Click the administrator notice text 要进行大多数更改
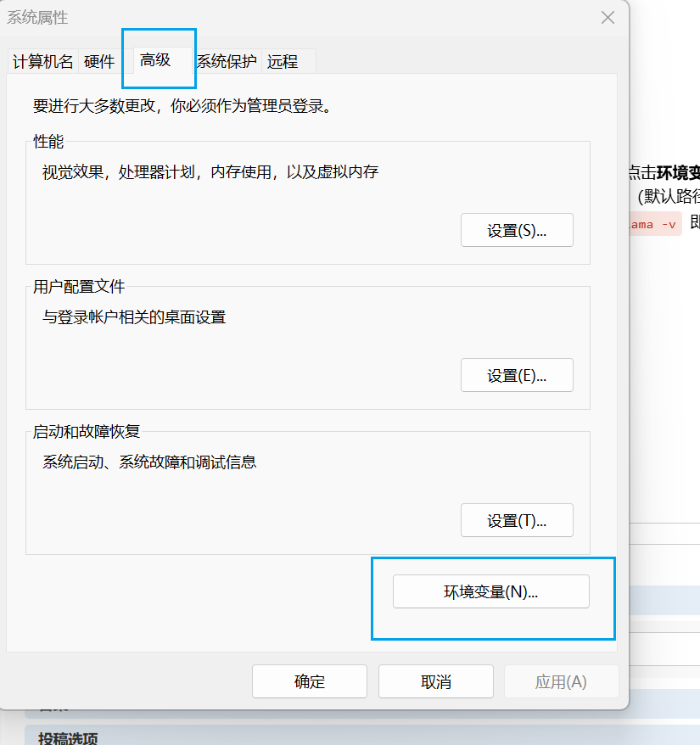This screenshot has height=745, width=700. tap(182, 106)
